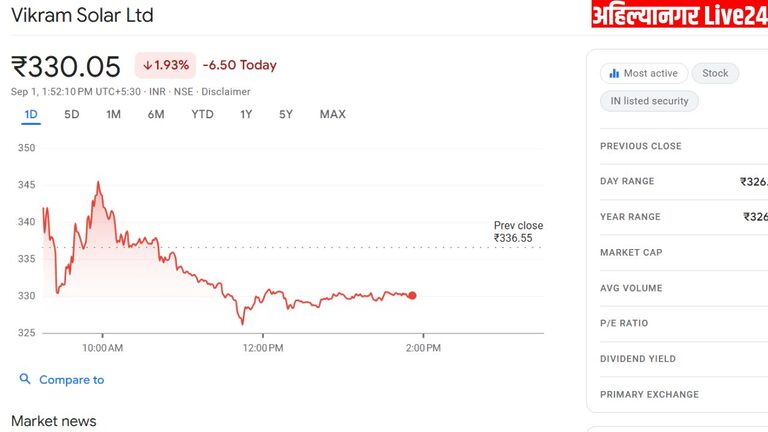
Task: Switch to the YTD chart range
Action: pyautogui.click(x=202, y=114)
